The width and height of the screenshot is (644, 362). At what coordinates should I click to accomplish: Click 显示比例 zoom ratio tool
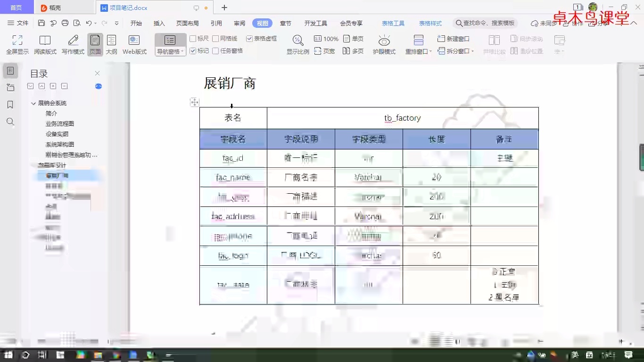click(298, 44)
